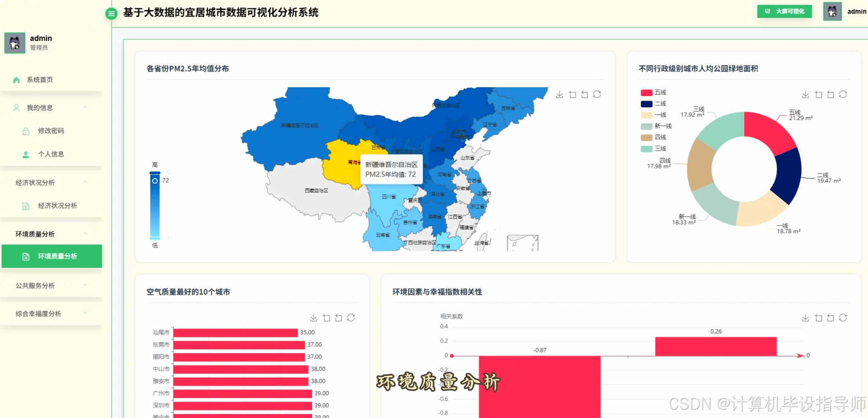
Task: Click the 汕尾市 35.00 bar
Action: 236,332
